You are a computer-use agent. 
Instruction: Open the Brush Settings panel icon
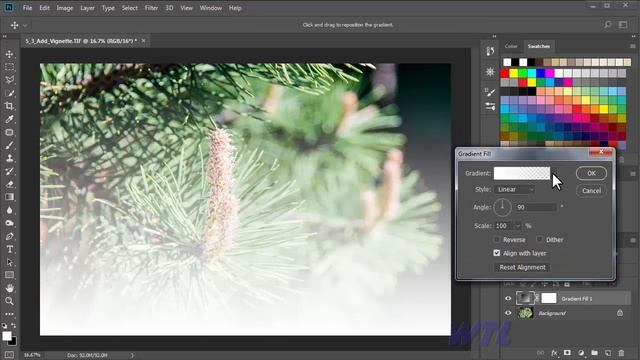[x=490, y=92]
